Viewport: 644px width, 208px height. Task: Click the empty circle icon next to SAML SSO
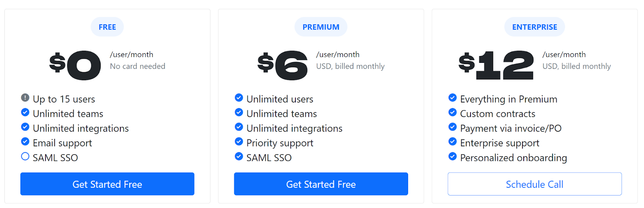click(25, 156)
